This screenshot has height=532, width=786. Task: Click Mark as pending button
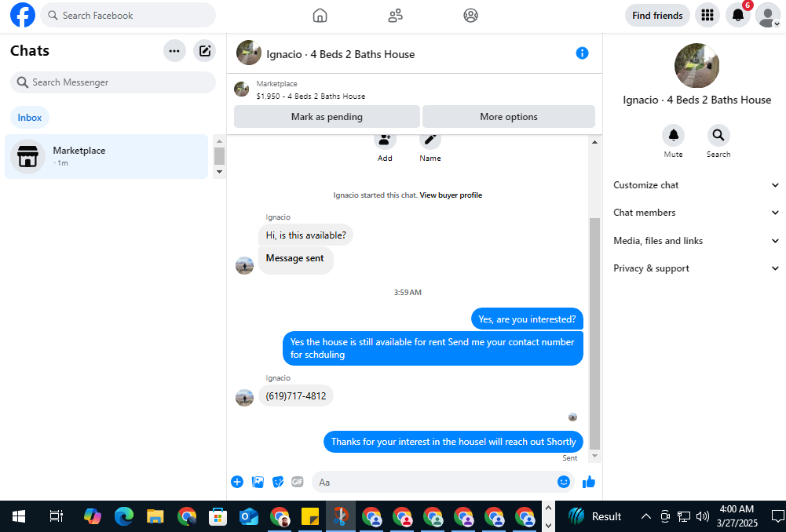pos(327,117)
